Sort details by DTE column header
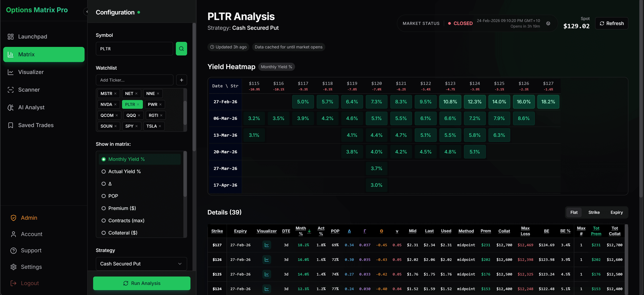This screenshot has height=295, width=644. point(286,231)
